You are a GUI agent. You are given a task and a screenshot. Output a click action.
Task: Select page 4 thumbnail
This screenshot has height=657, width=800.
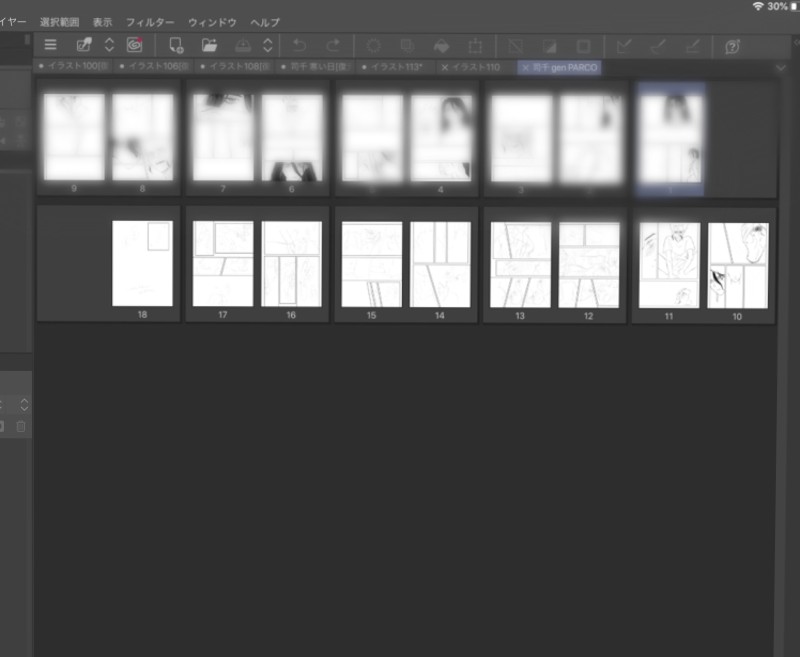click(440, 138)
